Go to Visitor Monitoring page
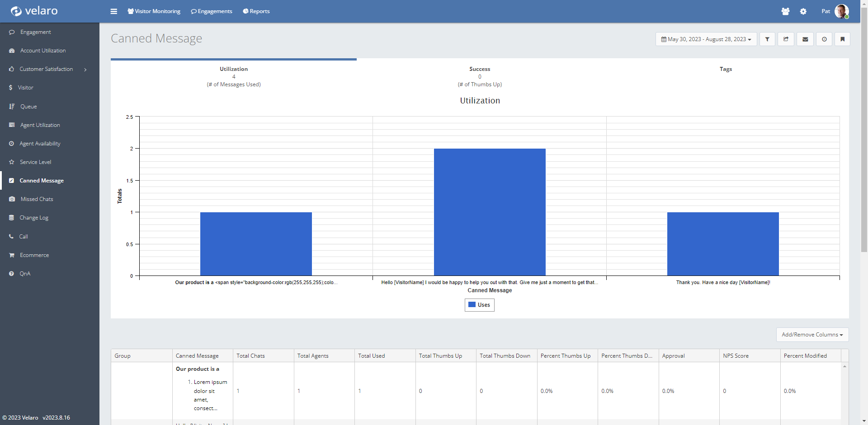Screen dimensions: 868x425 tap(154, 11)
